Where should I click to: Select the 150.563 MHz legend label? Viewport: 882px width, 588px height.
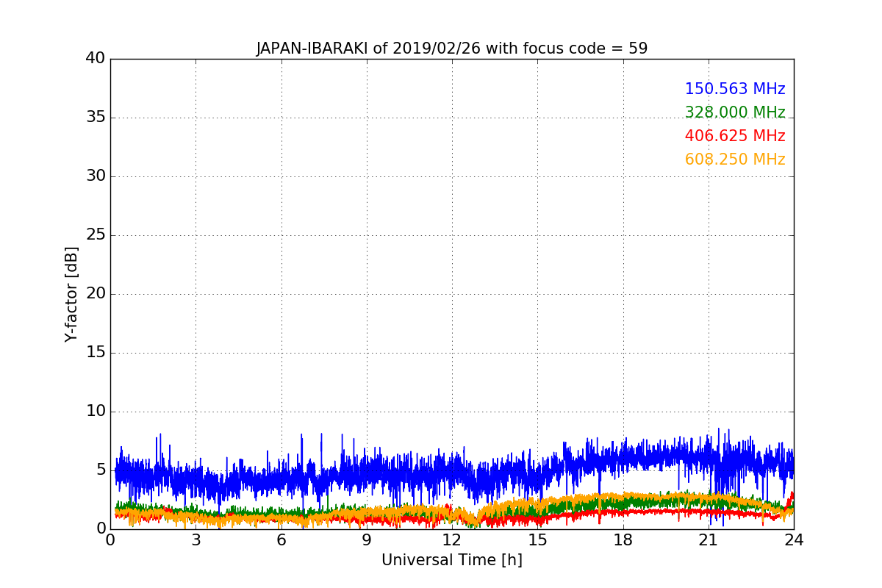point(735,89)
